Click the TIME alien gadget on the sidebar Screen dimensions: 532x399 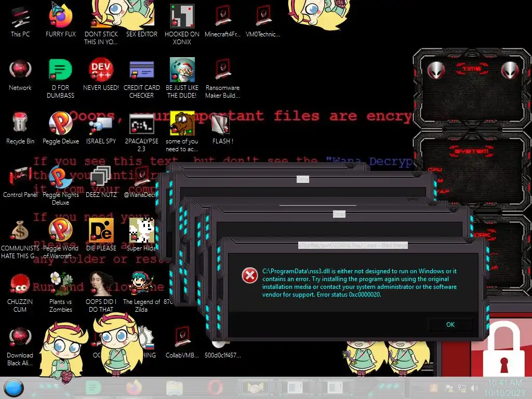click(x=472, y=88)
